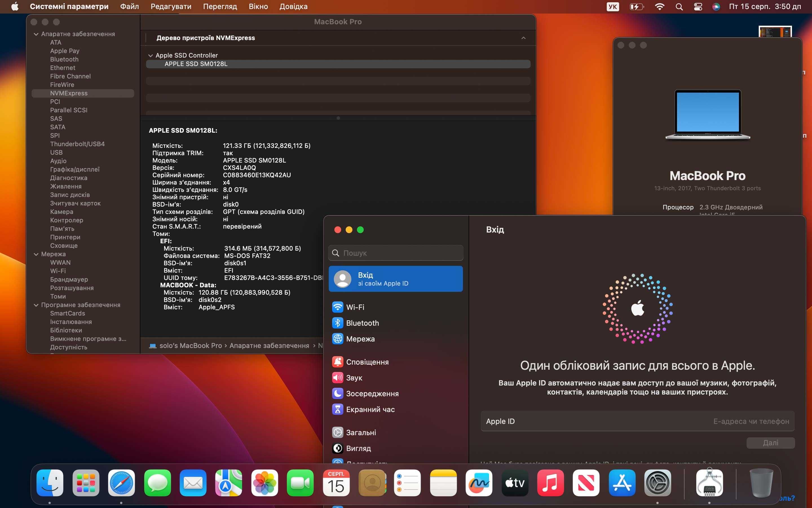
Task: Open Екранний час settings in sidebar
Action: click(x=396, y=409)
